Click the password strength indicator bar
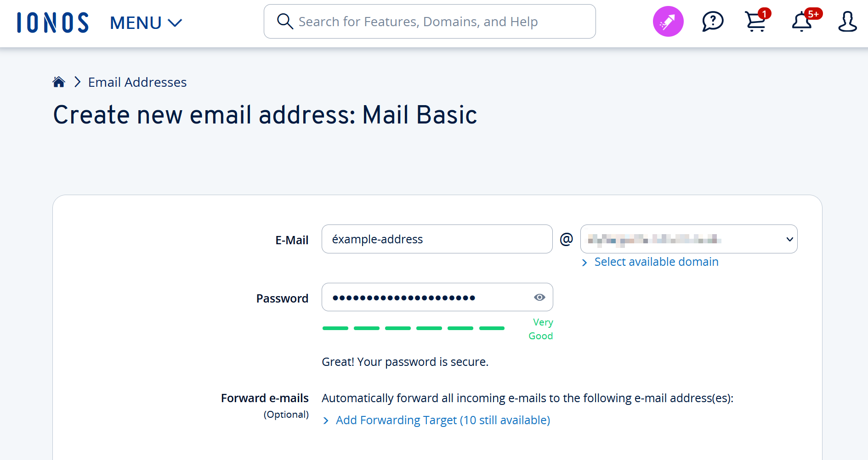This screenshot has height=460, width=868. tap(414, 328)
